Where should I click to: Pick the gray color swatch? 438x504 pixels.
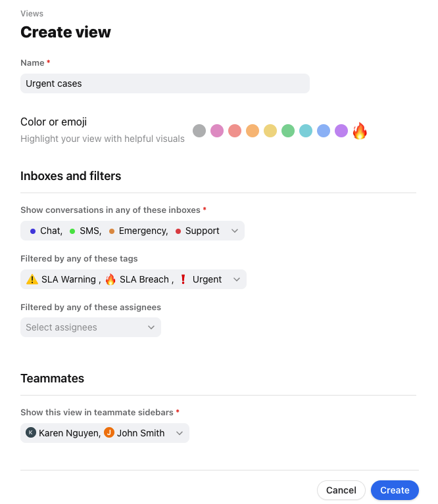(199, 131)
